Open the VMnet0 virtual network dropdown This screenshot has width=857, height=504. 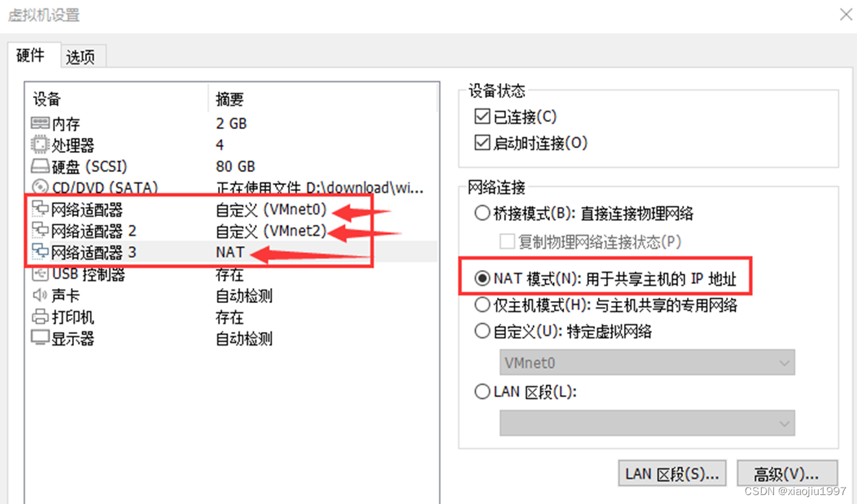tap(647, 362)
